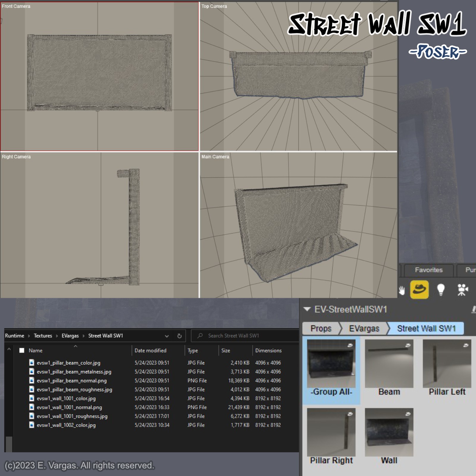This screenshot has width=476, height=476.
Task: Go to EVargas breadcrumb in library
Action: (x=364, y=328)
